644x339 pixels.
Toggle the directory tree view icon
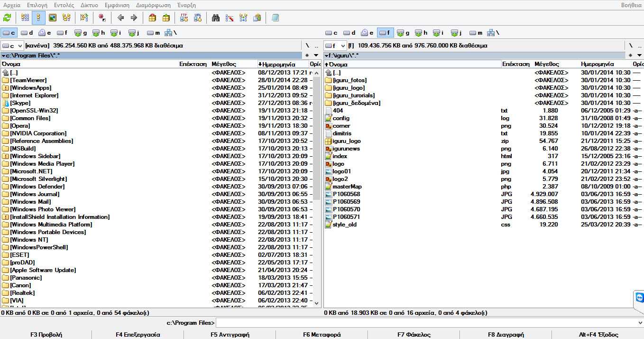click(x=66, y=18)
